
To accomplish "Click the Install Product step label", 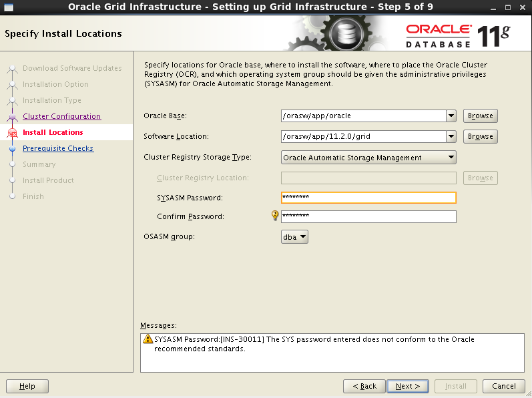I will [48, 180].
